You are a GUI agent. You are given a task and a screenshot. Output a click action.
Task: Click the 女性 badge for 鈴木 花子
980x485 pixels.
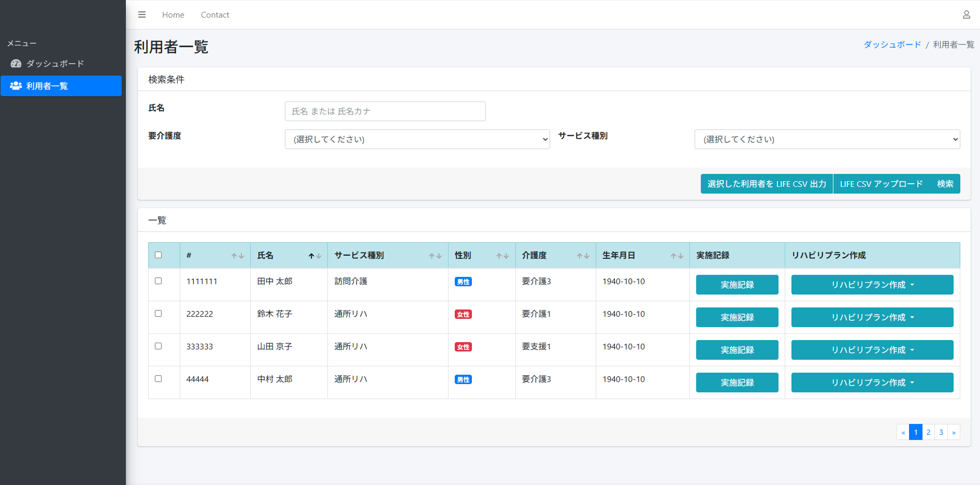[463, 314]
